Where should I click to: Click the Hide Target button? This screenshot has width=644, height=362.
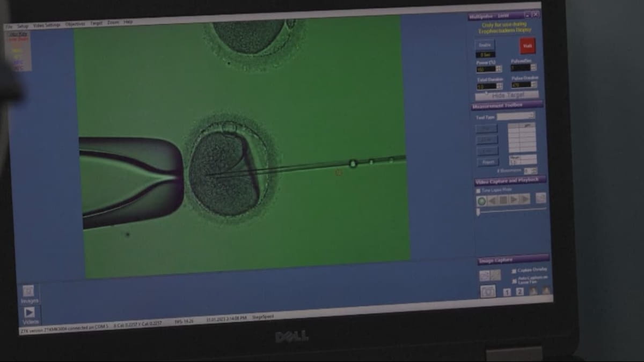tap(507, 95)
